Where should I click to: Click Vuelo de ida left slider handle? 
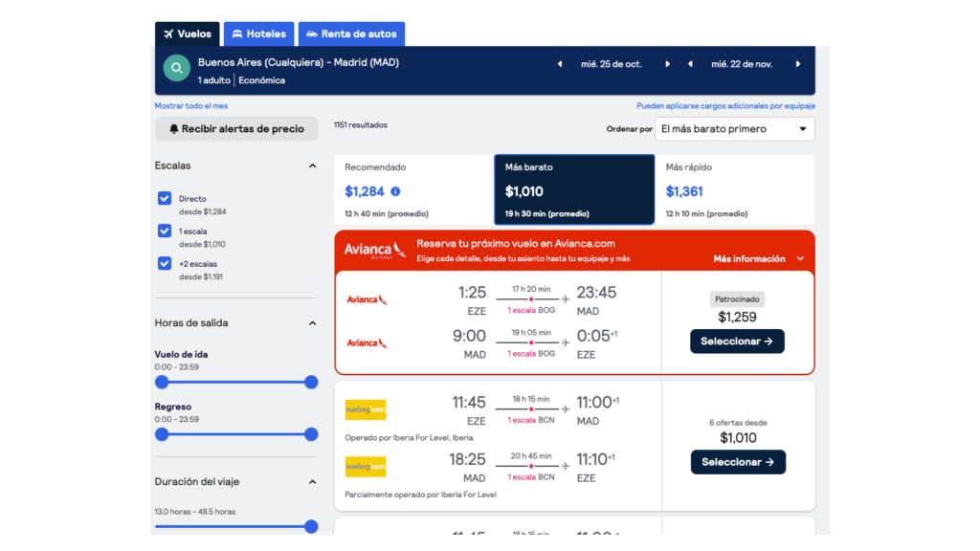point(162,382)
